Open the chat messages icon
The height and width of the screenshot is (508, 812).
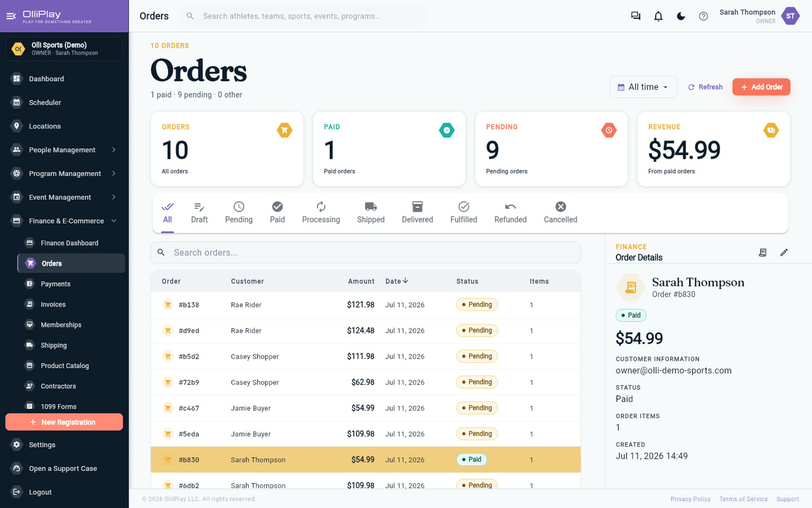point(636,16)
